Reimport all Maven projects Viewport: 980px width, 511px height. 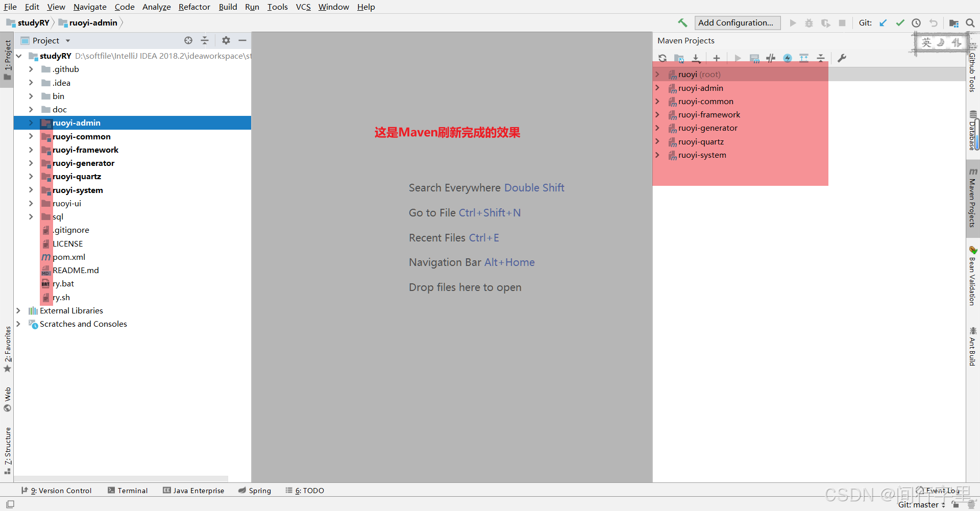[x=663, y=58]
